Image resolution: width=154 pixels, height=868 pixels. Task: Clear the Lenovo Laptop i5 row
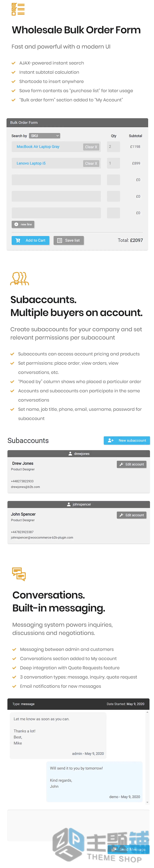(91, 163)
